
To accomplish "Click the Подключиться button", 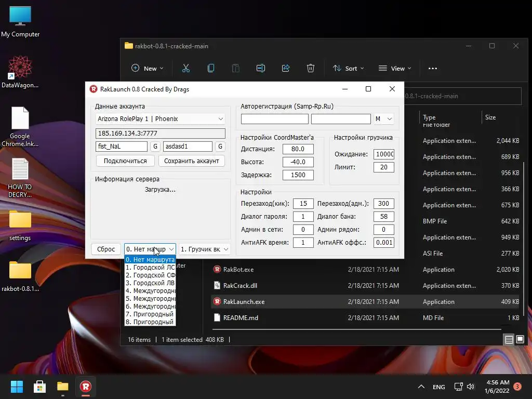I will point(125,161).
